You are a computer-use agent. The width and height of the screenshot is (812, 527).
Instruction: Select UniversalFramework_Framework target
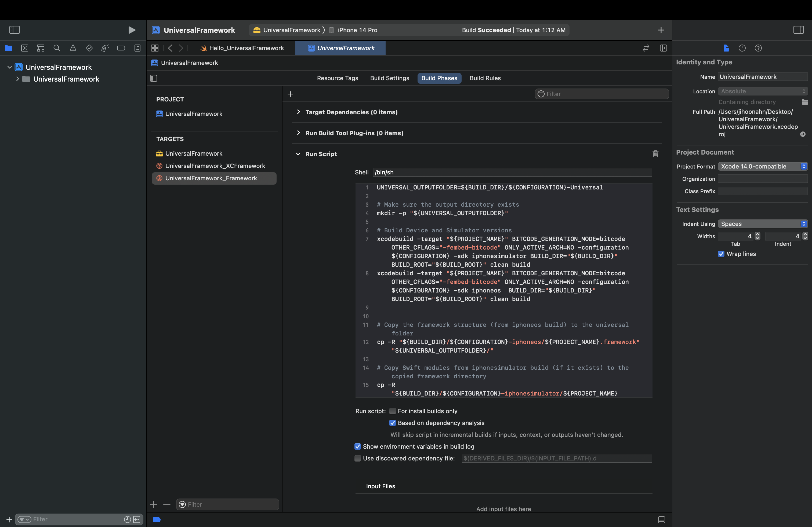click(214, 178)
